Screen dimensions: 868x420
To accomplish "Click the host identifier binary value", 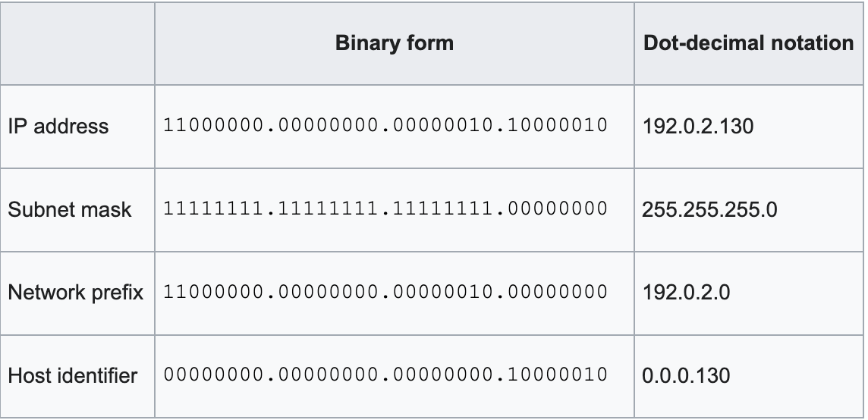I will click(x=386, y=375).
